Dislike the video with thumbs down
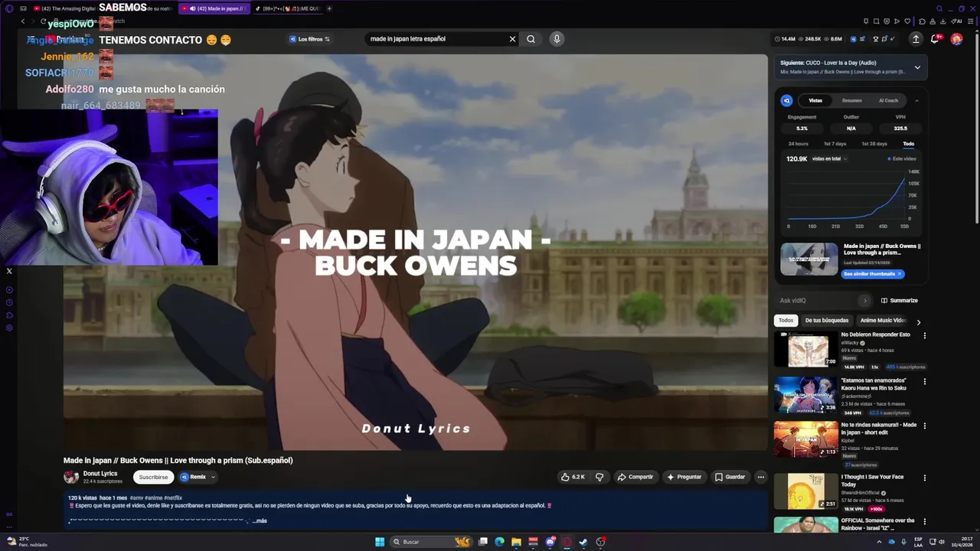 599,477
